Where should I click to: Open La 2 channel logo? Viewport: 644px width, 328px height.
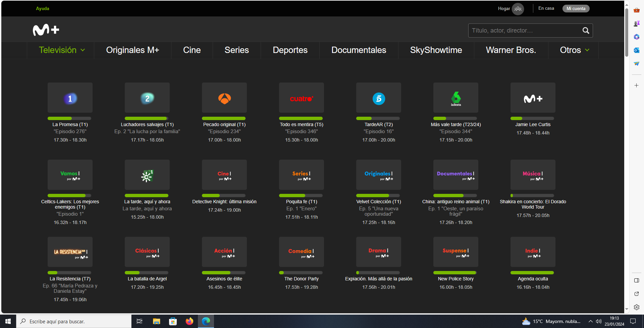pos(147,98)
